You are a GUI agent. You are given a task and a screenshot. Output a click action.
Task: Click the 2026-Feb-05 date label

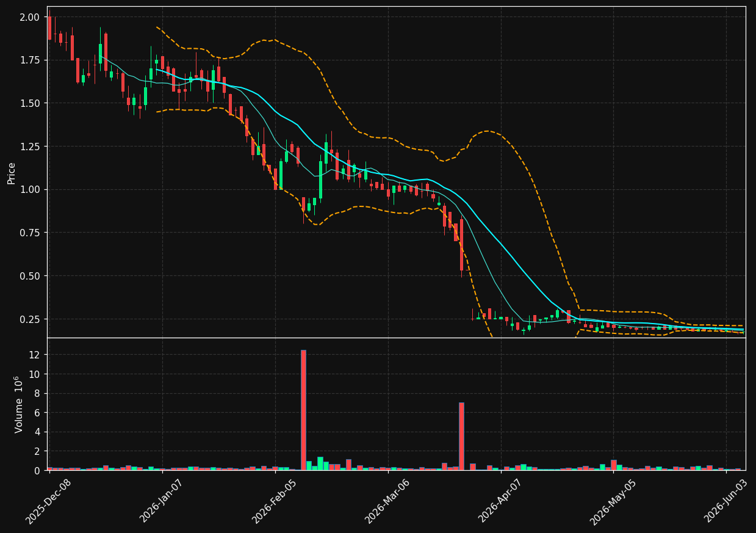pos(274,501)
